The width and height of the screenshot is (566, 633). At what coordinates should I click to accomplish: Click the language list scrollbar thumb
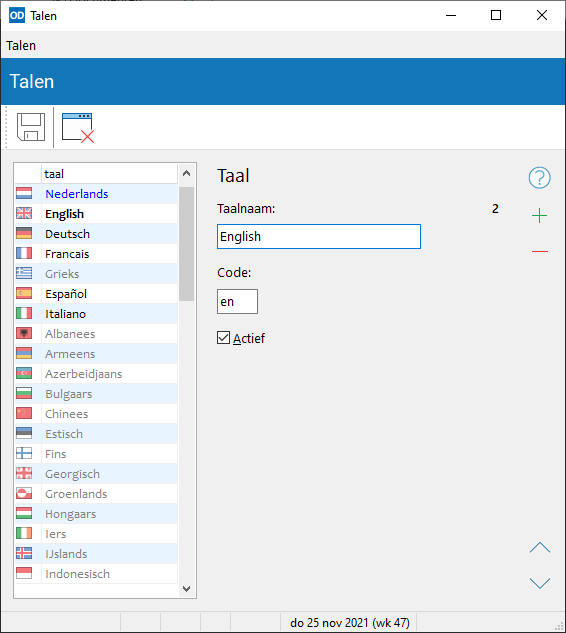[x=186, y=244]
